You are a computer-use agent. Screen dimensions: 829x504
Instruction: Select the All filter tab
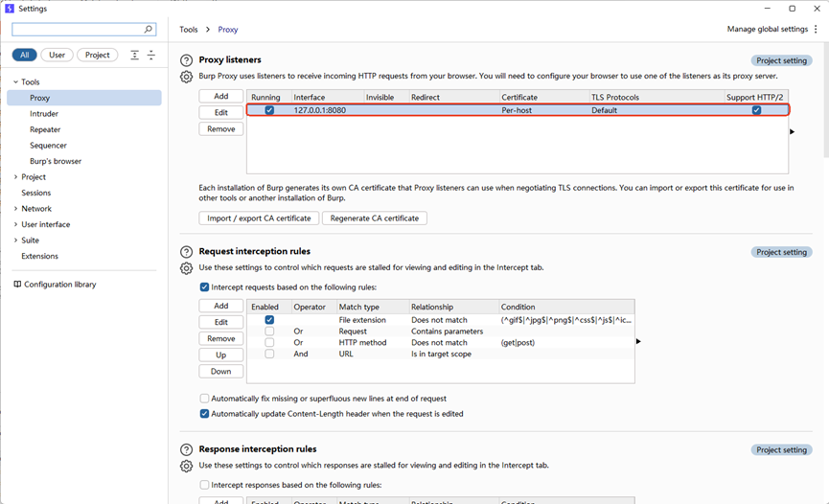coord(24,55)
